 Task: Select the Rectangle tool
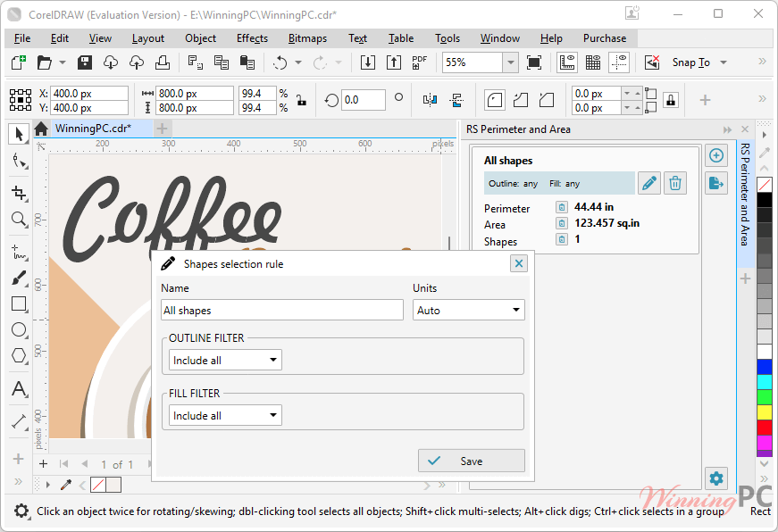coord(19,303)
